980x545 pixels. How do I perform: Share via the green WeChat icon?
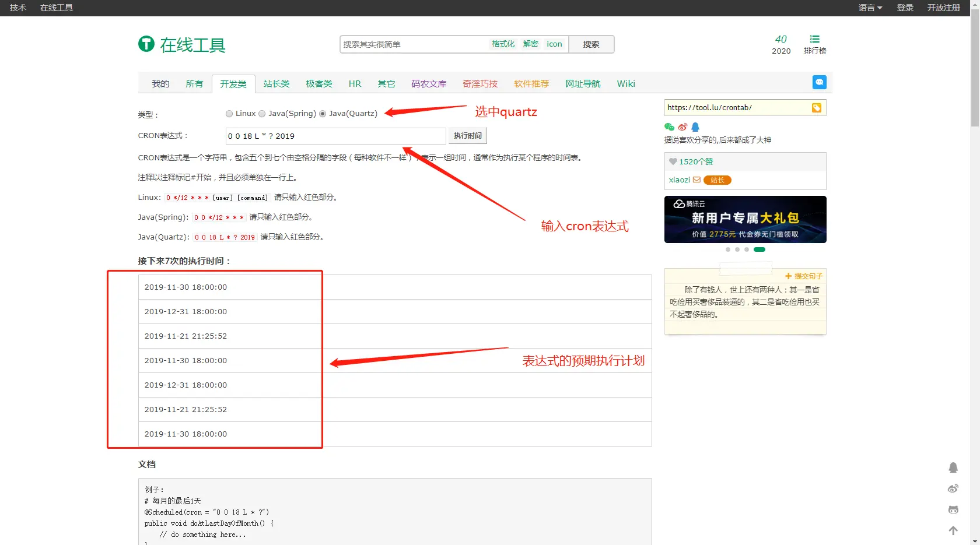[x=669, y=127]
